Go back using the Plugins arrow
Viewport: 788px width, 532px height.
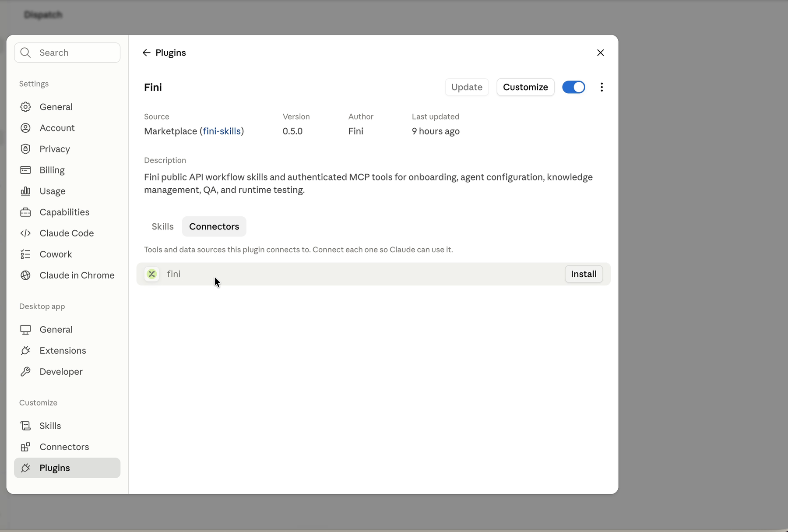click(x=146, y=53)
